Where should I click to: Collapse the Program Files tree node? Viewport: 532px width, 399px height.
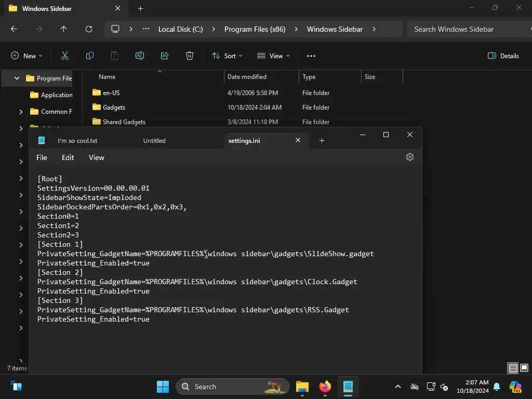pyautogui.click(x=17, y=78)
